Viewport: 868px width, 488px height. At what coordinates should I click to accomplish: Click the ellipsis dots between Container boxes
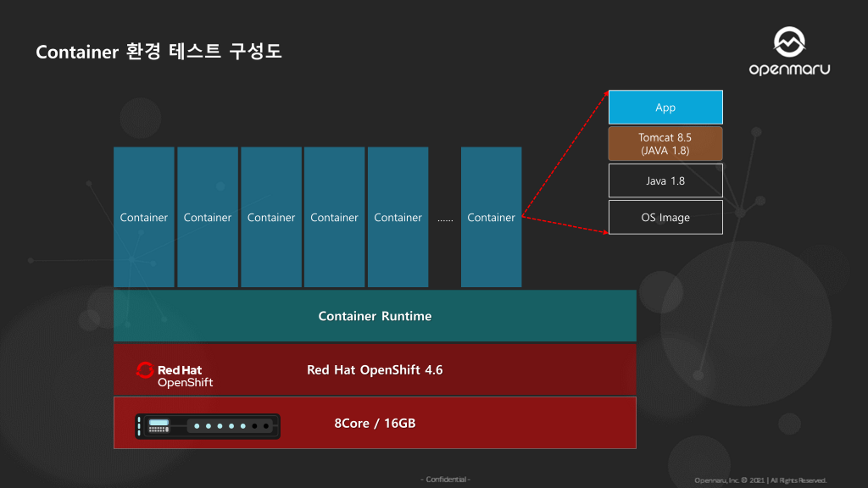pos(445,219)
